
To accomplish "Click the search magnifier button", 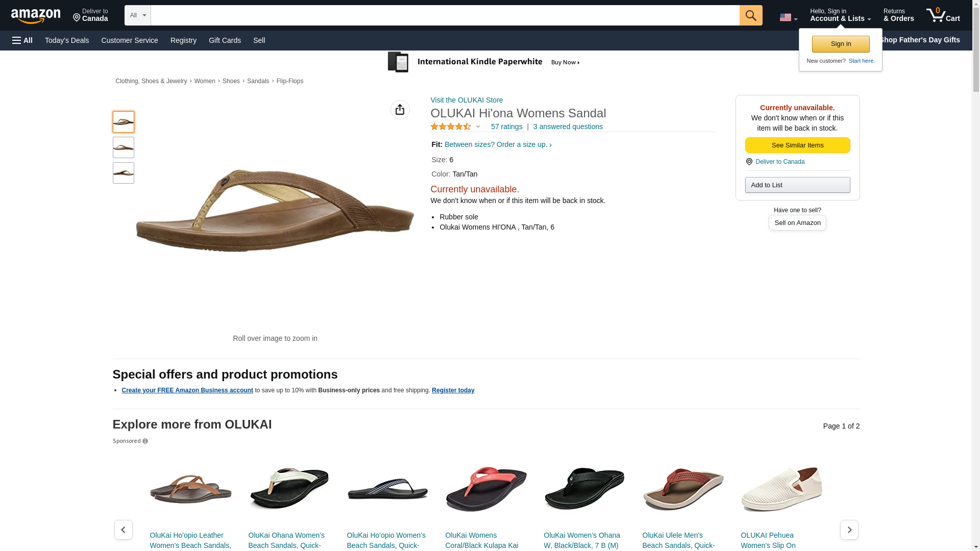I will [x=751, y=15].
